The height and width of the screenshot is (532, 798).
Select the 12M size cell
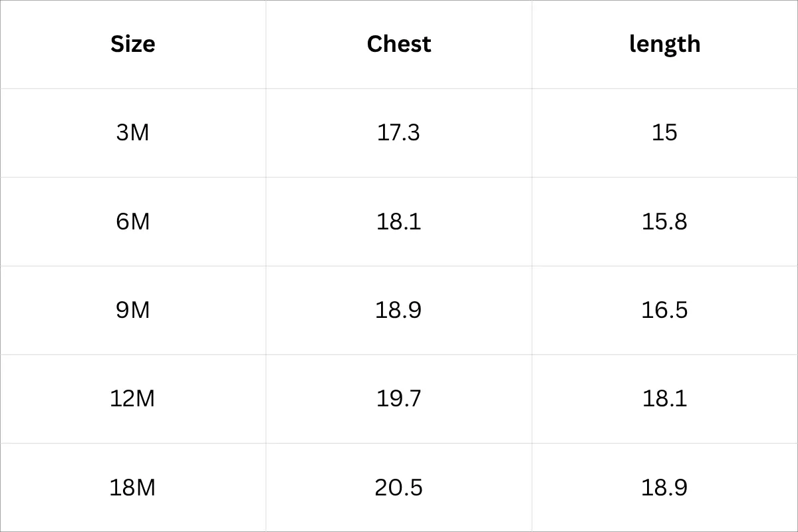tap(132, 398)
